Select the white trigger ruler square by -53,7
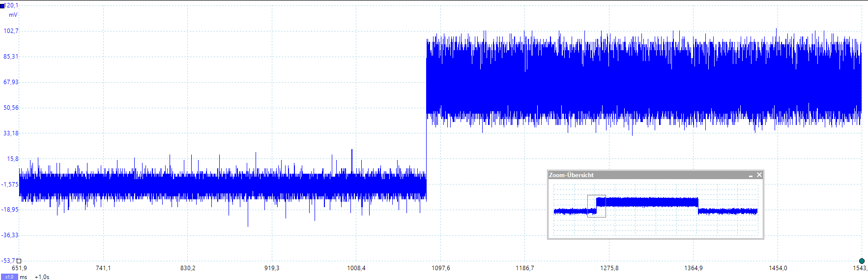Screen dimensions: 868x280 [x=19, y=261]
